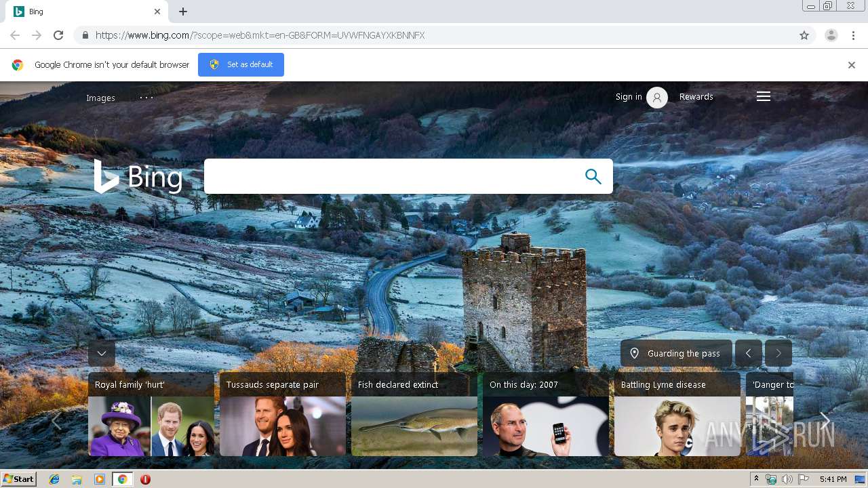Open the 'On this day: 2007' card

pyautogui.click(x=546, y=414)
